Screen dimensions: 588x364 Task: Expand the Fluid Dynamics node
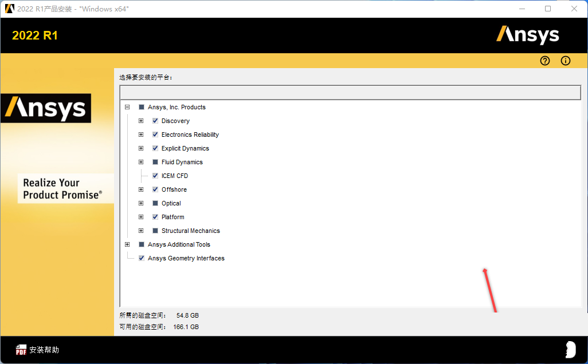point(141,162)
